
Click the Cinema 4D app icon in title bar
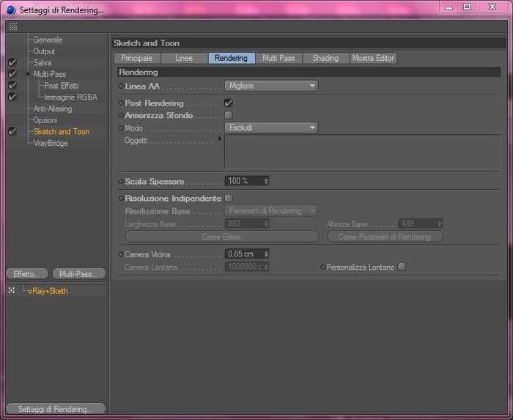coord(11,10)
